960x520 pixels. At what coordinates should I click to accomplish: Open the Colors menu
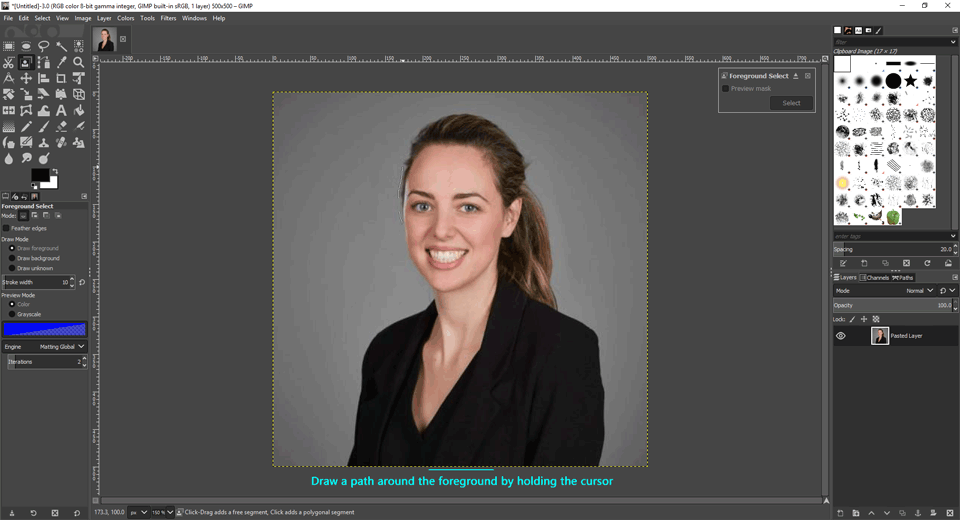126,18
